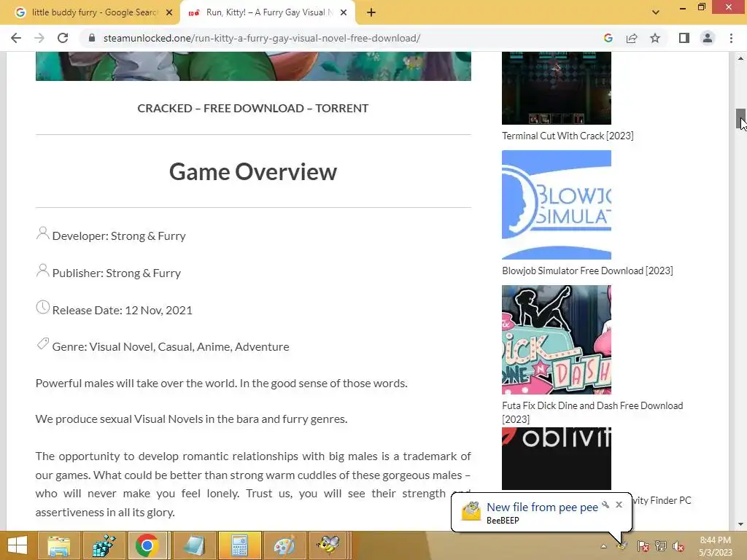View site security lock information
Screen dimensions: 747x560
point(92,38)
